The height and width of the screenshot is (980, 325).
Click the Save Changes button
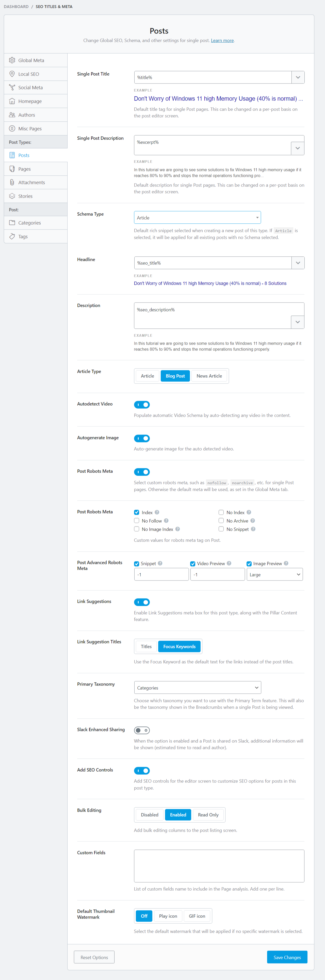click(287, 957)
